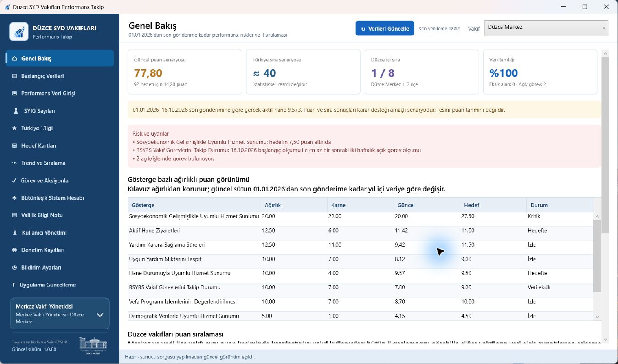Image resolution: width=618 pixels, height=364 pixels.
Task: Sort table by Gösterge column header
Action: click(x=195, y=205)
